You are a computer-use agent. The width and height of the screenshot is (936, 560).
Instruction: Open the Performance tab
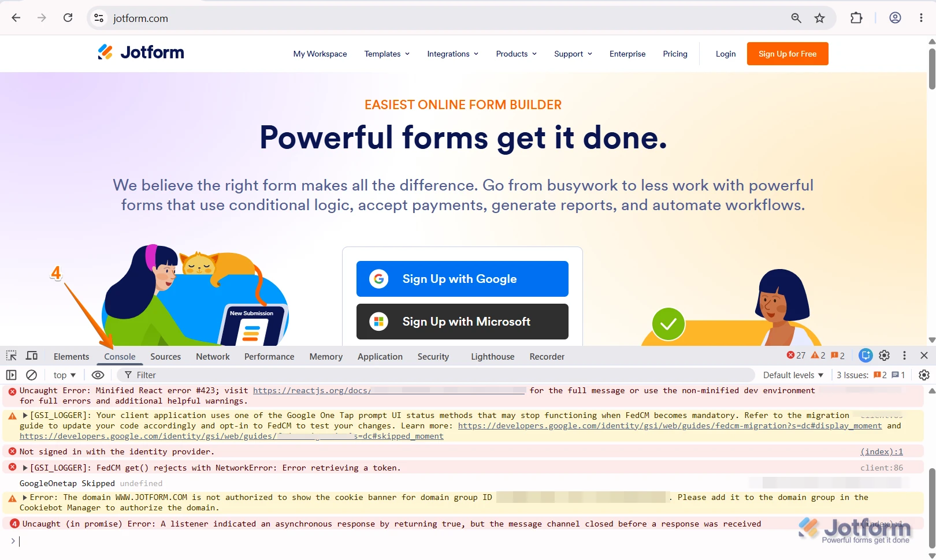269,357
